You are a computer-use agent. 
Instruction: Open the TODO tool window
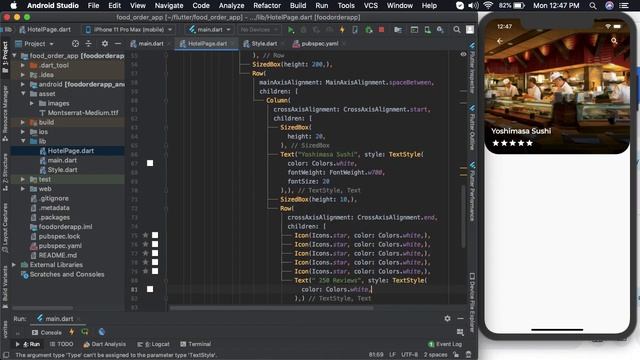[62, 344]
